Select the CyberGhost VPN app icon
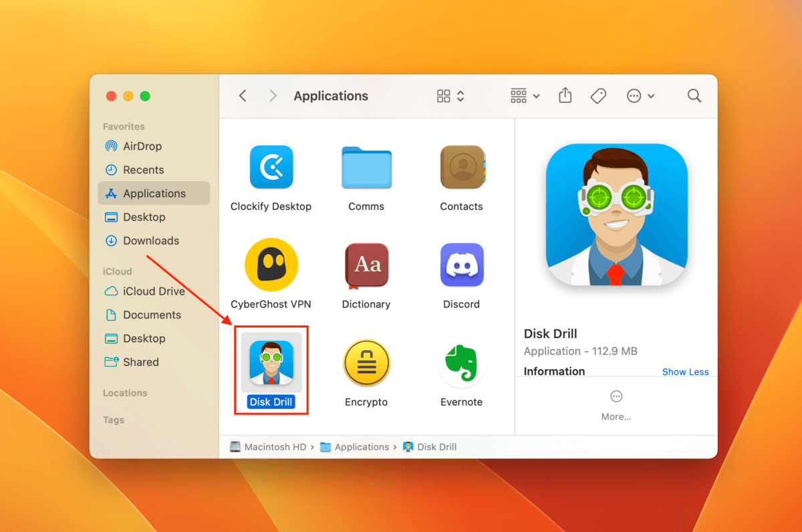This screenshot has height=532, width=802. pos(271,265)
